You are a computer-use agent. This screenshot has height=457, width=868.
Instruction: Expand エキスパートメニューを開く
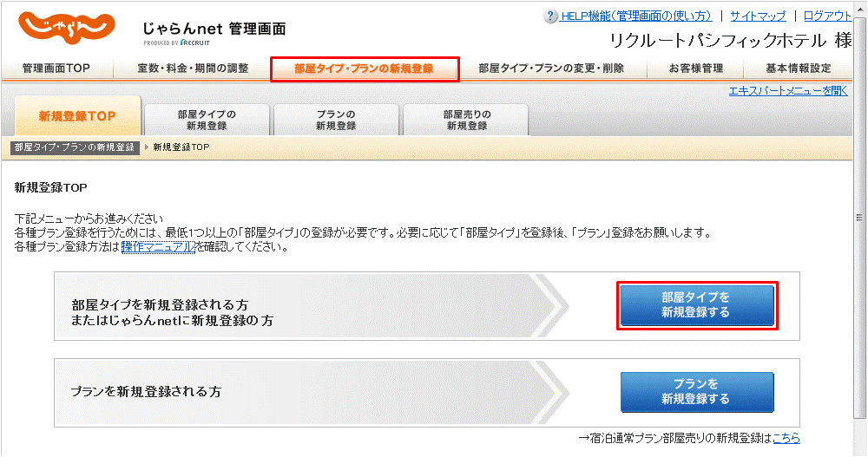pos(787,90)
